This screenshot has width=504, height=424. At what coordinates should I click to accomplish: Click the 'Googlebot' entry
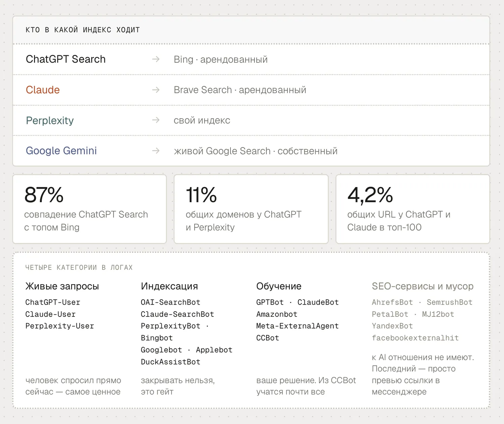pos(161,350)
